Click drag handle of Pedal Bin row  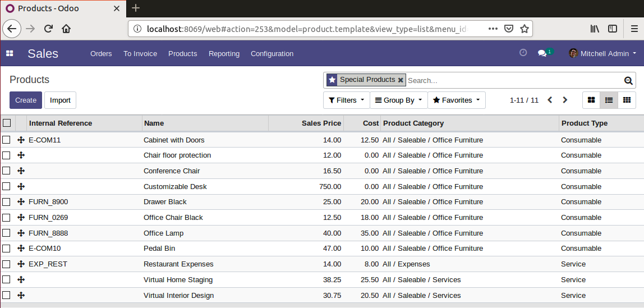[x=21, y=249]
